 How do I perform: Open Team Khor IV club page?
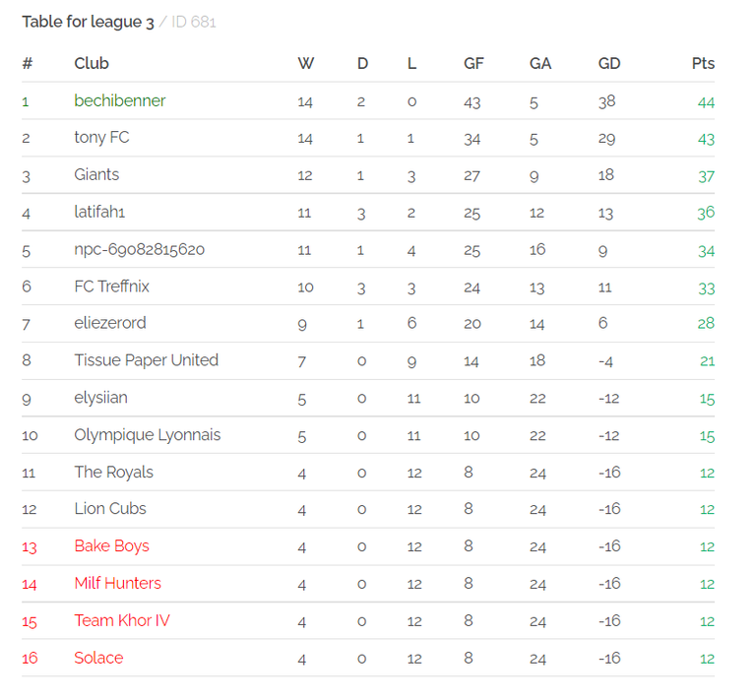tap(122, 620)
